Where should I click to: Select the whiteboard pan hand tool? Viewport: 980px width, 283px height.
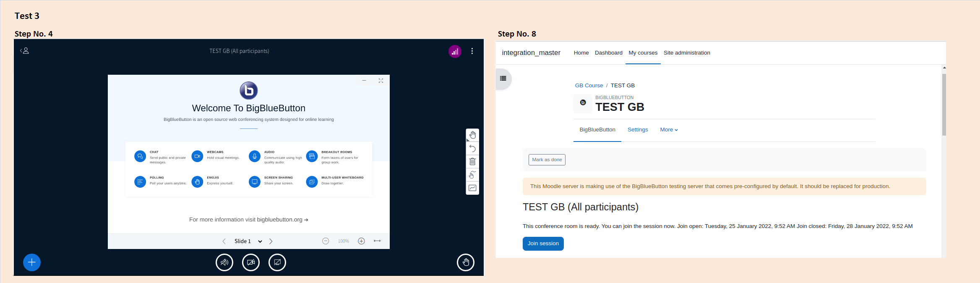472,135
